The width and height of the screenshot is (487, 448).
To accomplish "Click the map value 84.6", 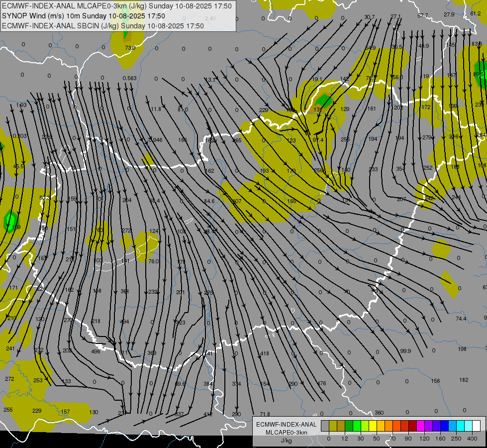I will tap(209, 202).
